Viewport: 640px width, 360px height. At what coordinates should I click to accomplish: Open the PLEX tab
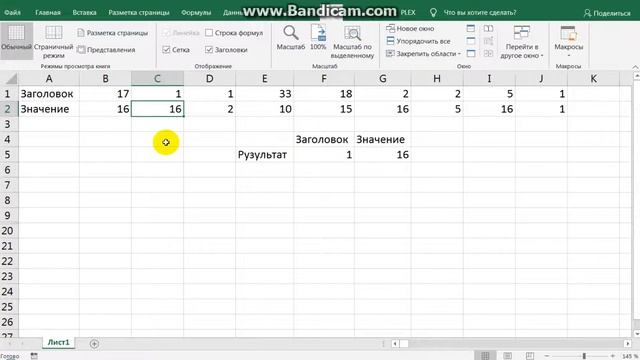pos(408,13)
